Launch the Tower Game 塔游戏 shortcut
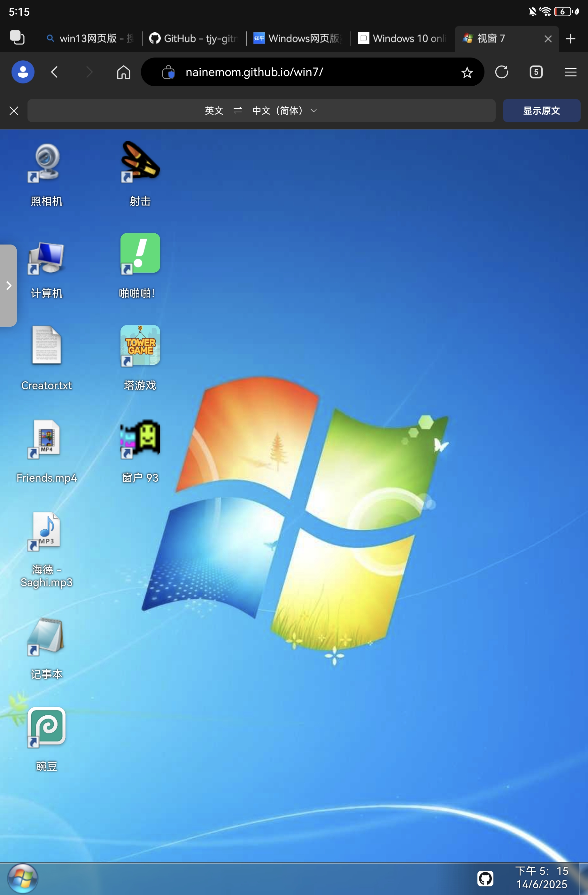588x895 pixels. pos(140,358)
